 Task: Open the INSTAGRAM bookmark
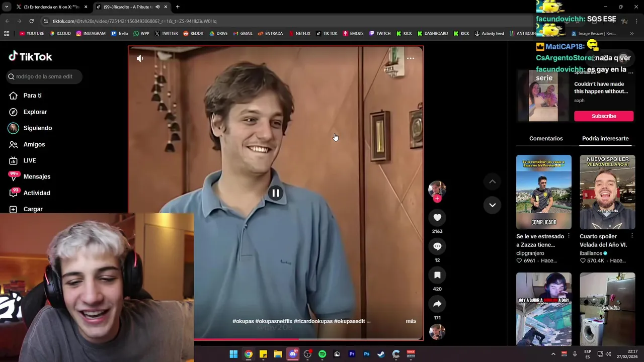click(x=91, y=34)
